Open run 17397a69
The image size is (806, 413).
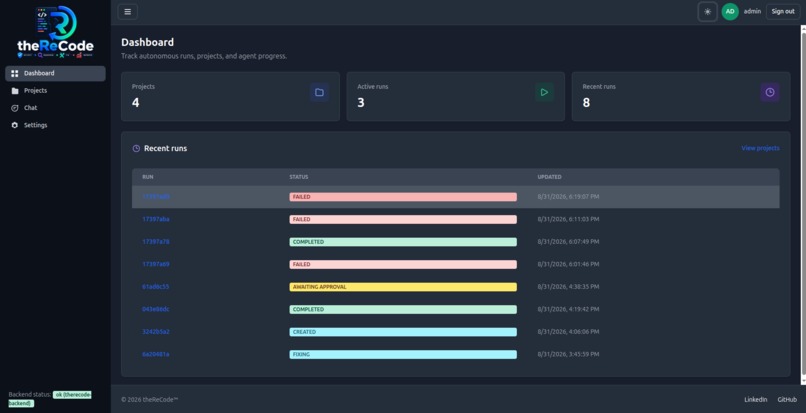coord(156,264)
